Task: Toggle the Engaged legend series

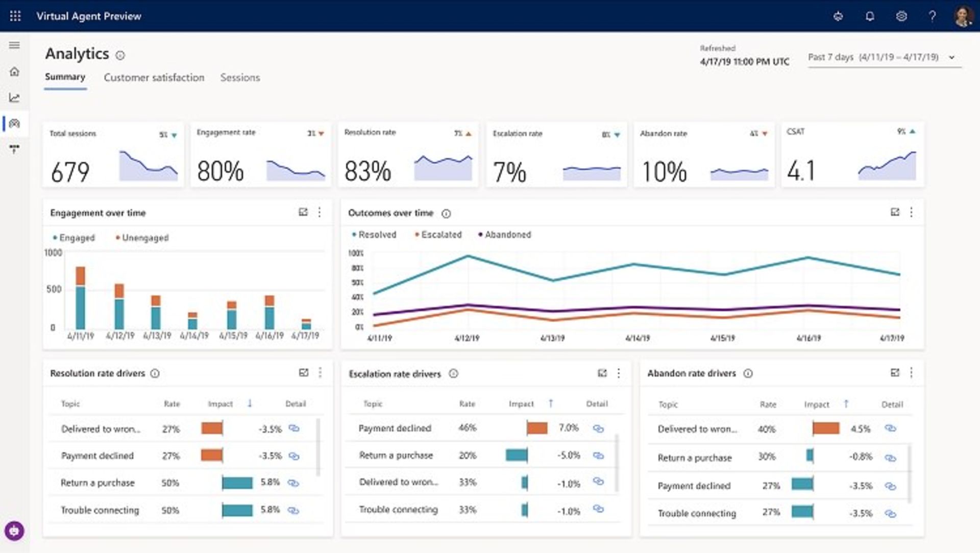Action: point(77,237)
